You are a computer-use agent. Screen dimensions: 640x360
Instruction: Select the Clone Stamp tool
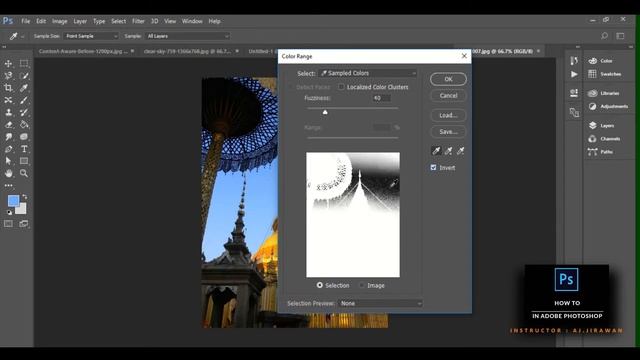click(8, 112)
